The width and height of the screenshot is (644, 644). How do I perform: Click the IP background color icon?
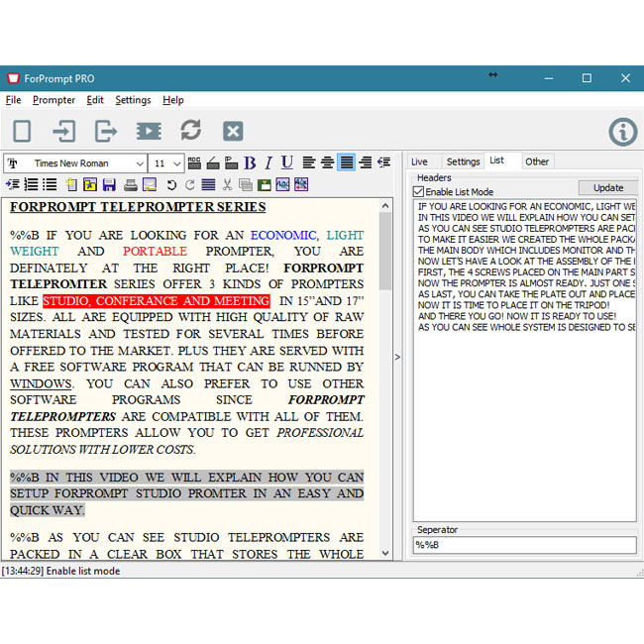[x=231, y=163]
